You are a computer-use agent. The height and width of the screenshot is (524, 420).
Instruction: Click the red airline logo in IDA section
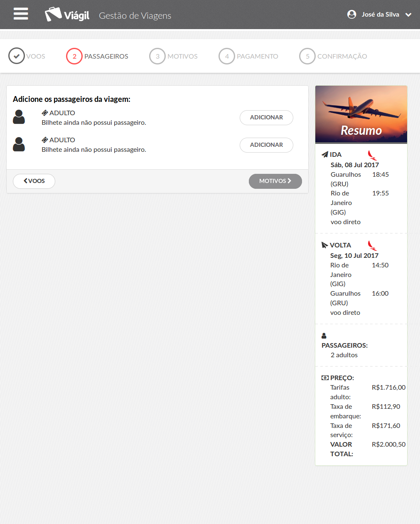[372, 156]
